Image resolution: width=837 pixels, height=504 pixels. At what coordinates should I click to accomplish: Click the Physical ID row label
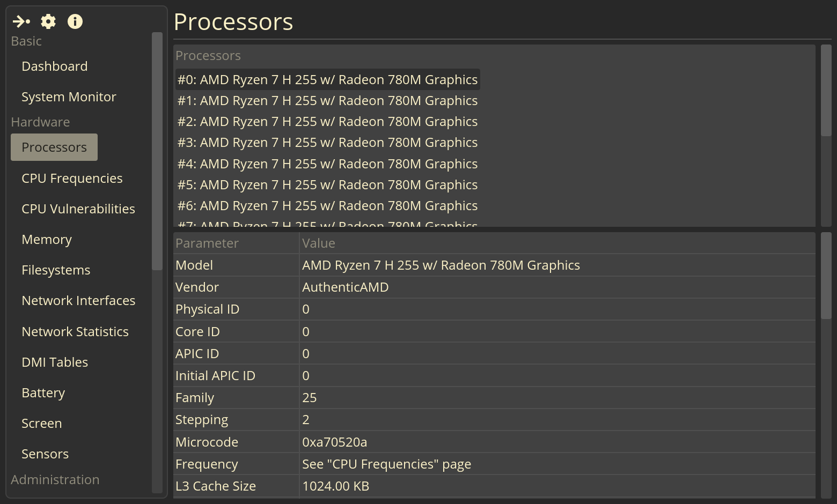click(x=207, y=309)
